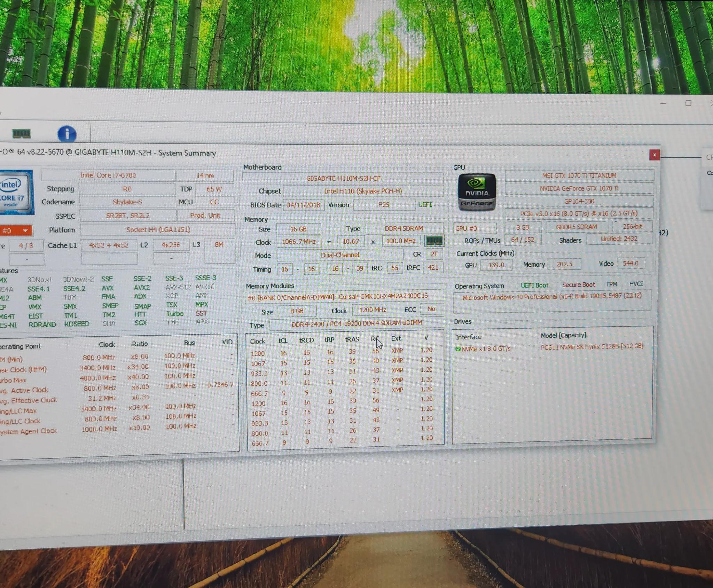This screenshot has width=713, height=588.
Task: Maximize the main HWiNFO window behind the summary
Action: pos(688,103)
